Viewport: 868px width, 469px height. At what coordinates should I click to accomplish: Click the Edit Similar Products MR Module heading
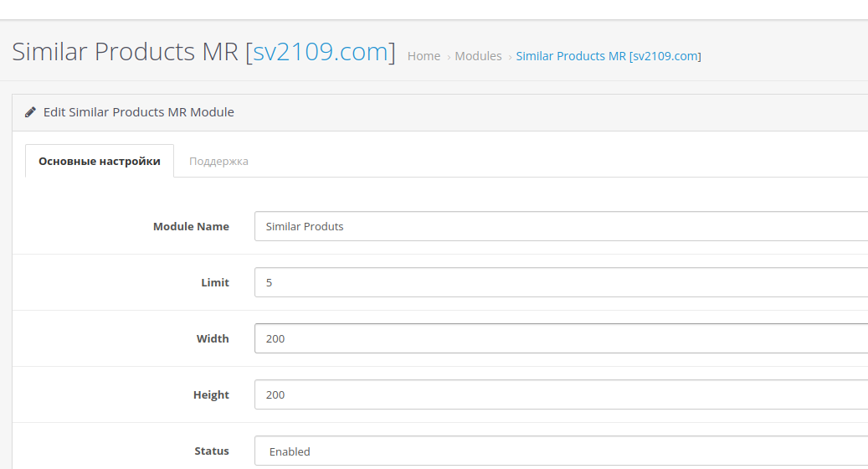click(138, 112)
